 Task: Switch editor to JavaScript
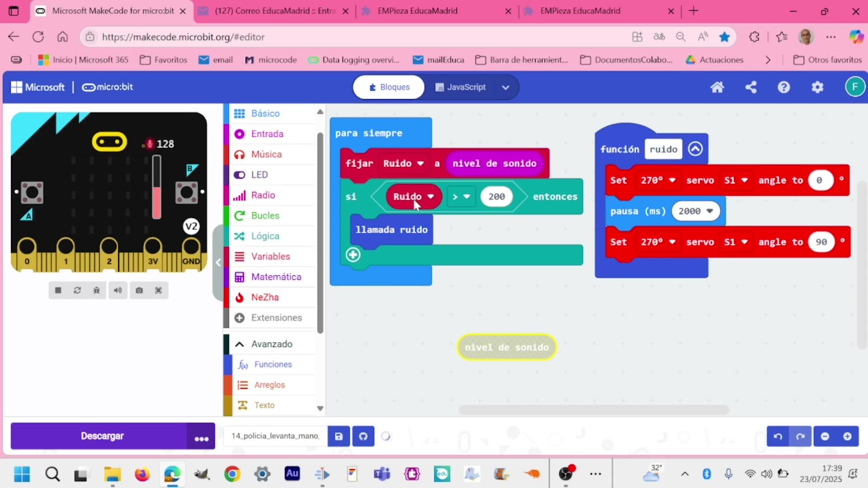[461, 87]
